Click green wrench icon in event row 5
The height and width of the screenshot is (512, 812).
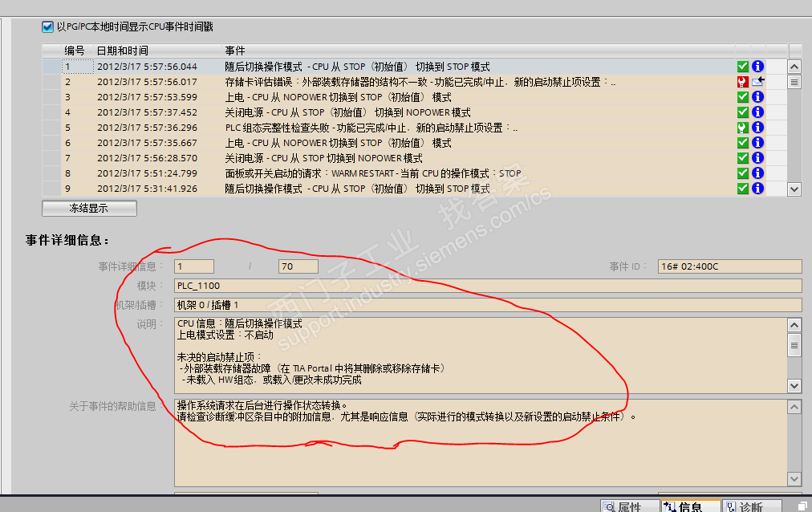tap(743, 128)
